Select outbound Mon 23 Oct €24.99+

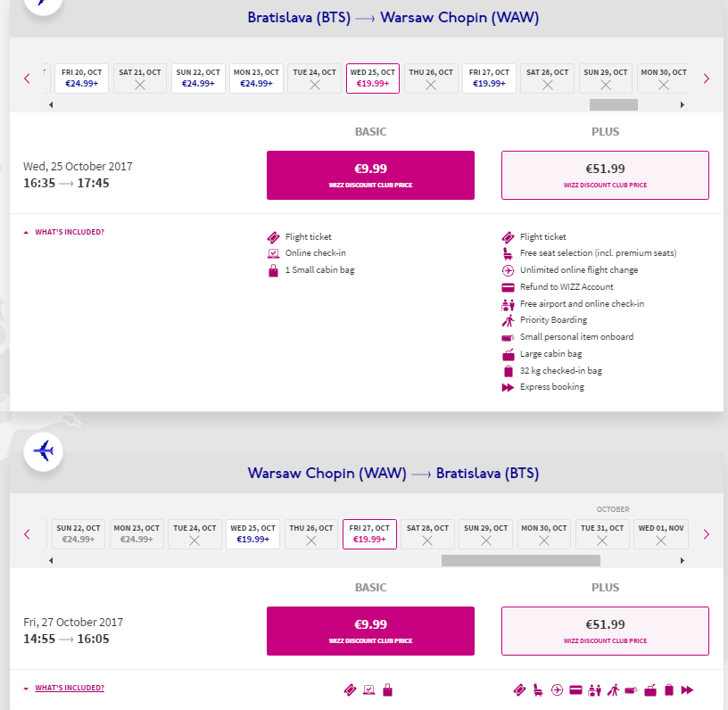tap(256, 78)
